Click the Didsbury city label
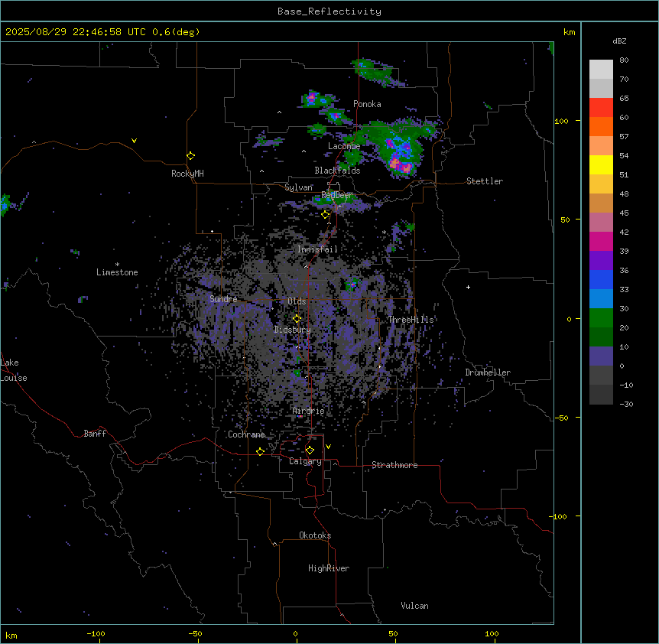This screenshot has width=659, height=644. click(293, 330)
